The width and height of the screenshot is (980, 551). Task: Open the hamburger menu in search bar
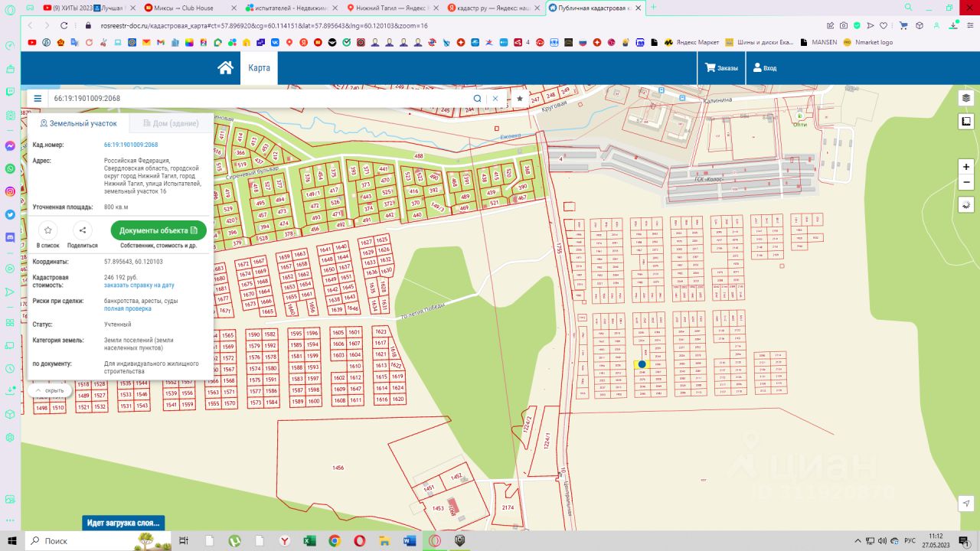(38, 99)
